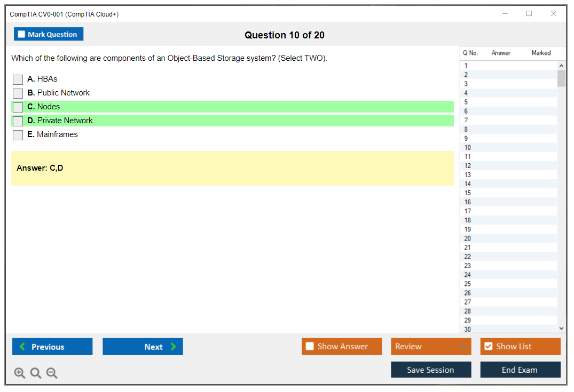Click the zoom in magnifier icon

click(x=20, y=373)
